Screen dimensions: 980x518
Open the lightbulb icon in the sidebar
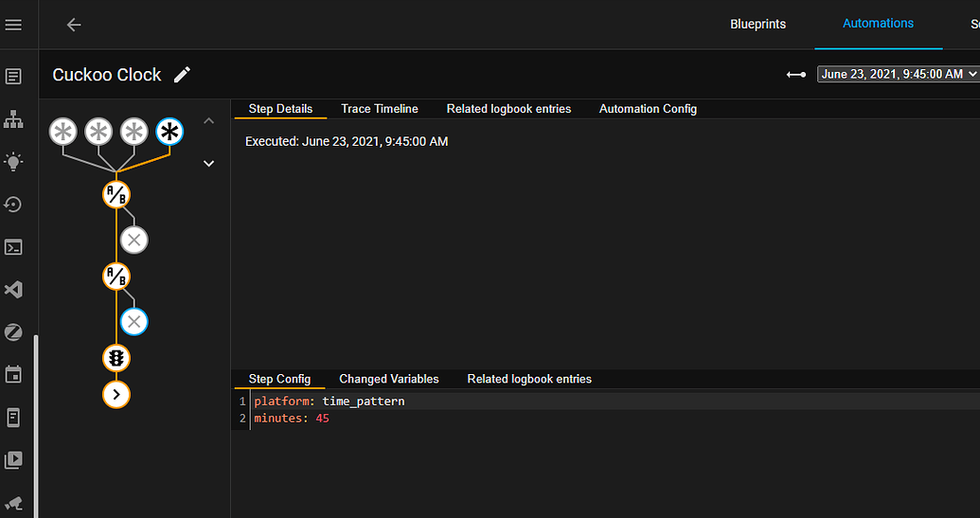13,162
